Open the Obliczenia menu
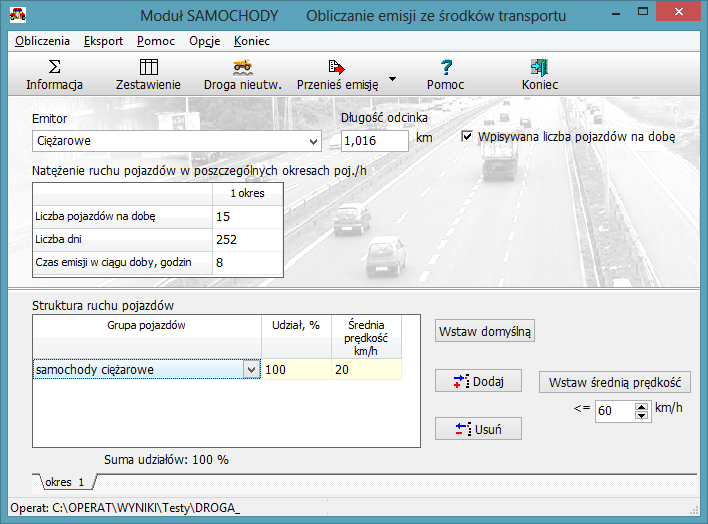 pyautogui.click(x=42, y=41)
